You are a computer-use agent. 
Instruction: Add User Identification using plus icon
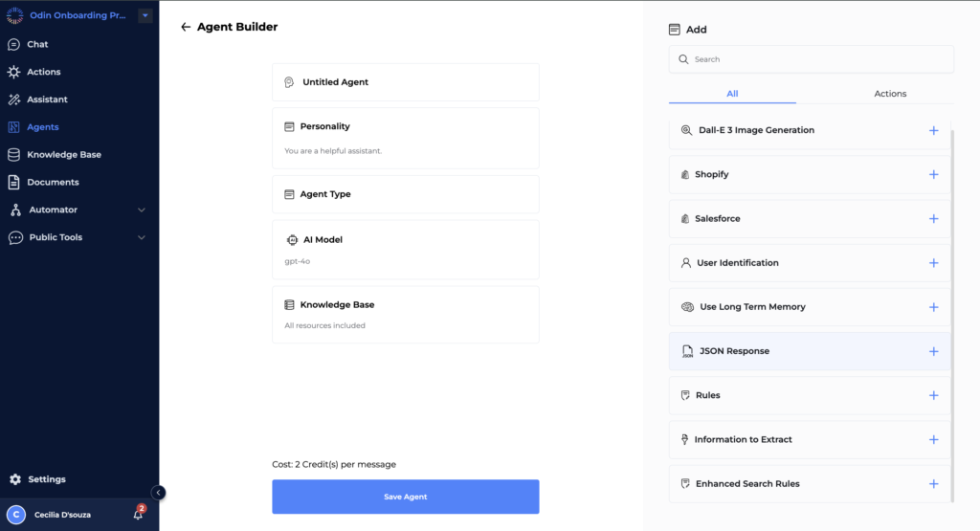pos(933,263)
